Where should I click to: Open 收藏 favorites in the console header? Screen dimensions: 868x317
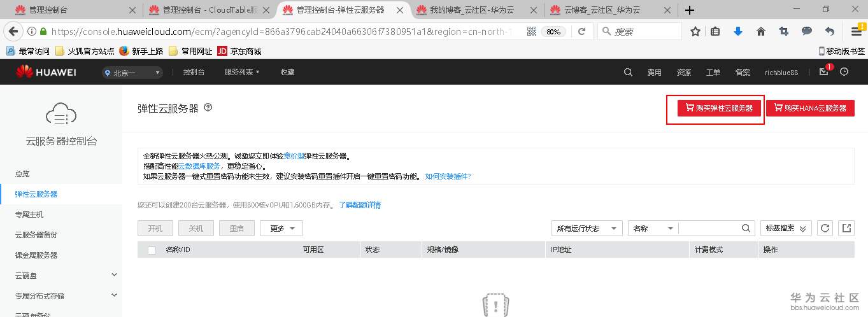(287, 73)
